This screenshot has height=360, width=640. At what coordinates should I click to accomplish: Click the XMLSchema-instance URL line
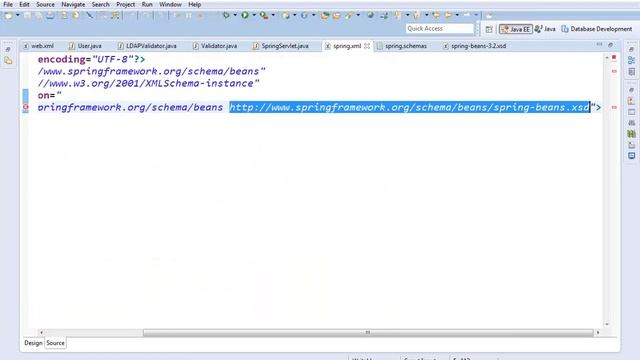click(x=149, y=83)
